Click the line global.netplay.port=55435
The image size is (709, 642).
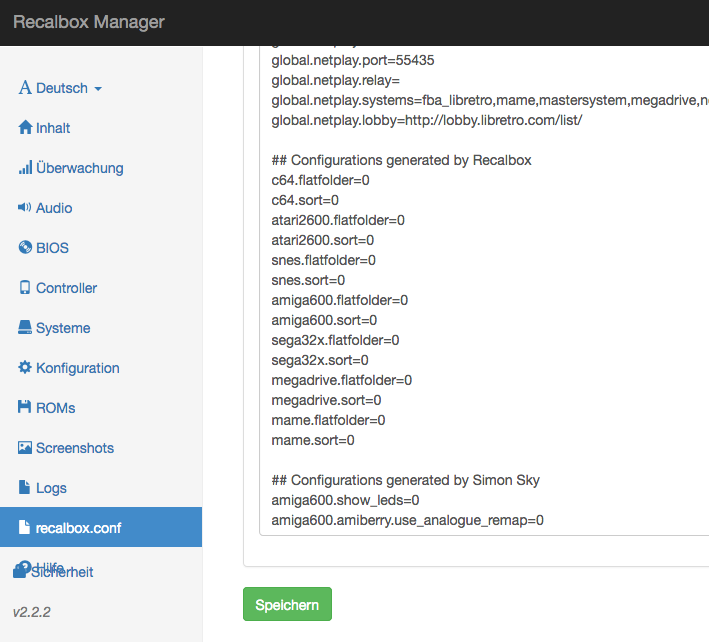click(353, 60)
